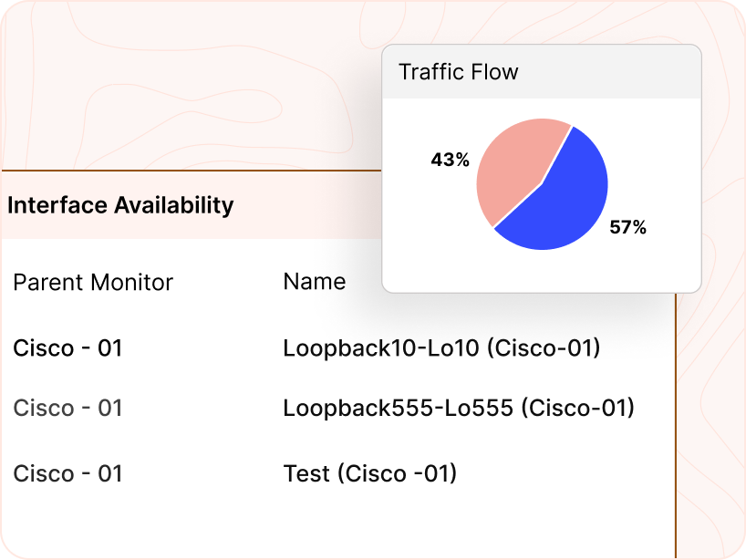Click Cisco - 01 in the Test row
Screen dimensions: 746x560
click(x=67, y=473)
